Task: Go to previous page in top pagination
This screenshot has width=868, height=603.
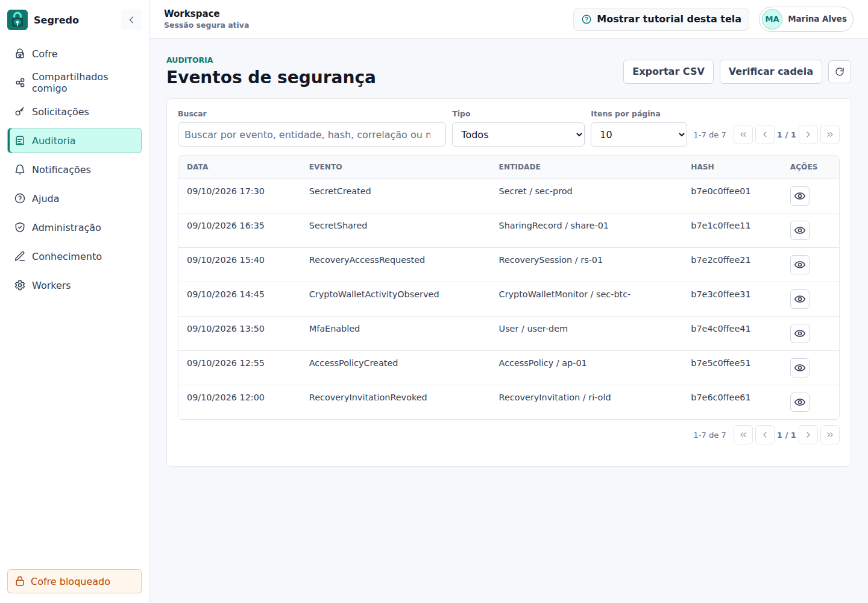Action: click(x=765, y=134)
